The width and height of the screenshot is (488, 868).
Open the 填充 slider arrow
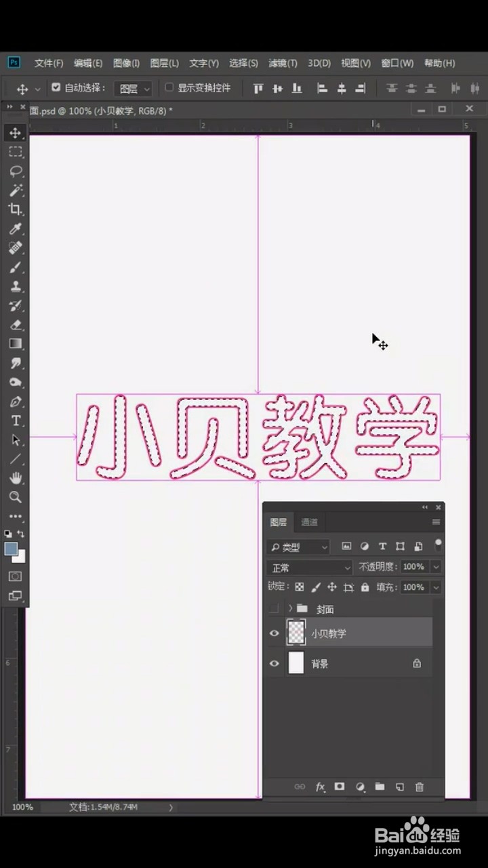click(x=436, y=587)
